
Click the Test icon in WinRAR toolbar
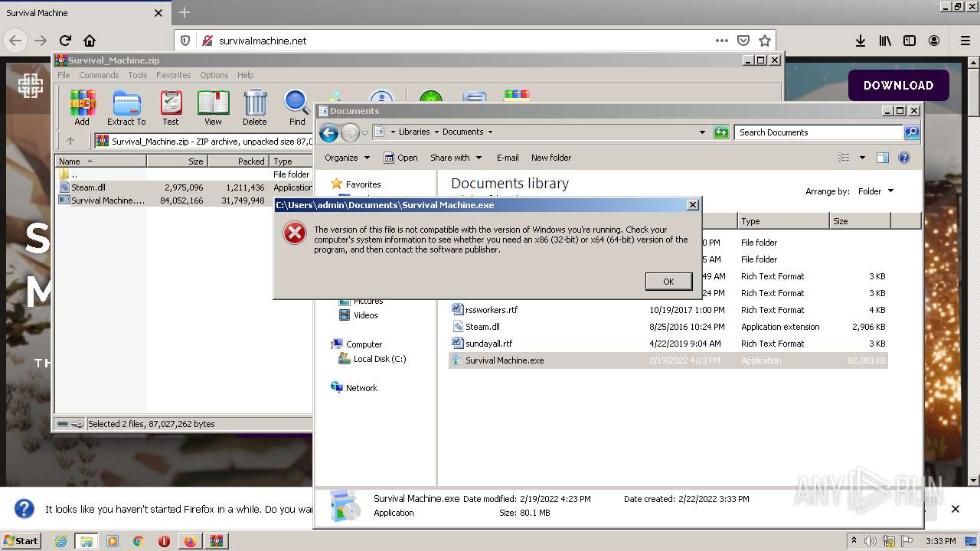(x=171, y=107)
